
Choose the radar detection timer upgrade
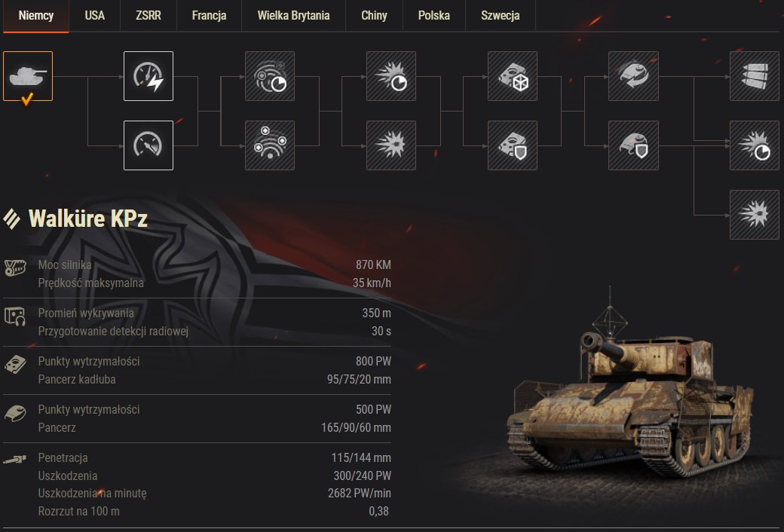[x=270, y=76]
